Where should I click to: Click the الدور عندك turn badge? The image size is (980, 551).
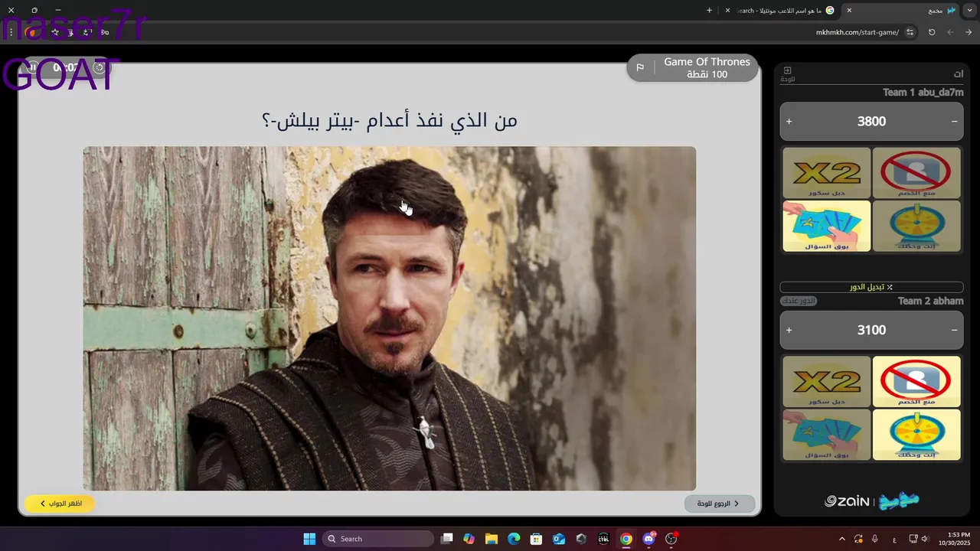click(799, 301)
